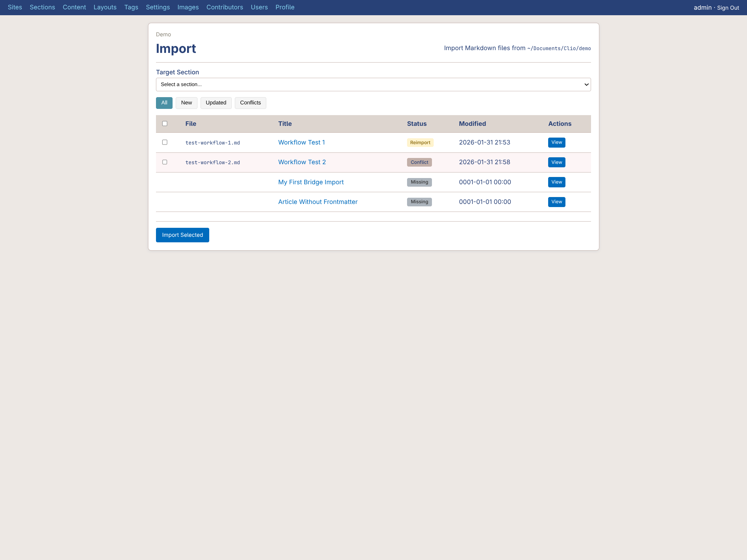Image resolution: width=747 pixels, height=560 pixels.
Task: Select the New filter
Action: [186, 103]
